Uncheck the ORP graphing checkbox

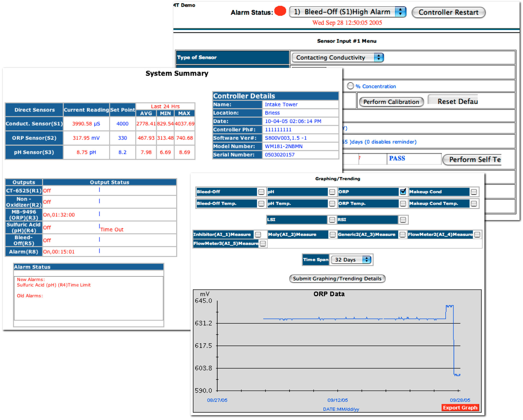(x=403, y=192)
